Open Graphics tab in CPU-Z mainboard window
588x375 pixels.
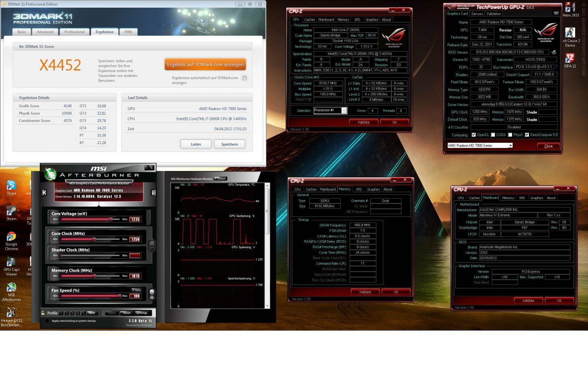tap(537, 198)
